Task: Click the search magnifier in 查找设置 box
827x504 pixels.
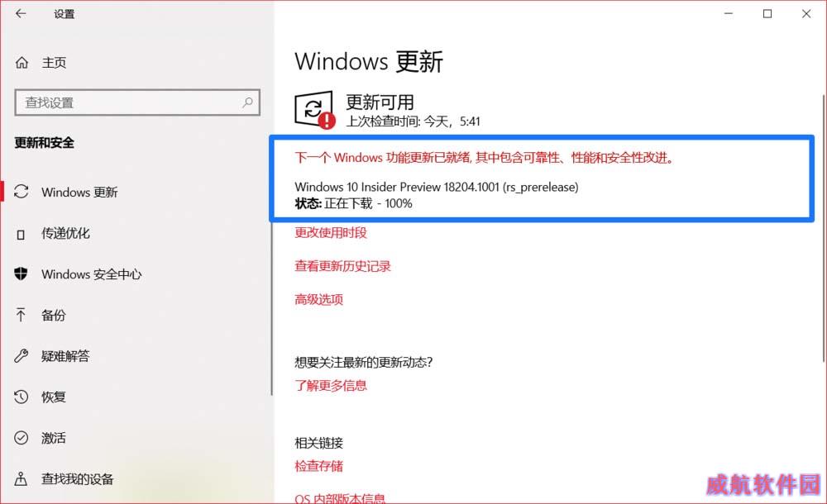Action: coord(247,102)
